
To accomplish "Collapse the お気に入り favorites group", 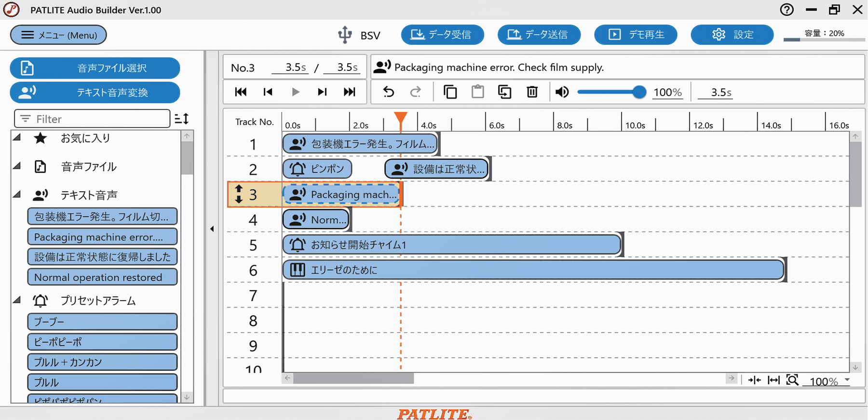I will pyautogui.click(x=17, y=138).
